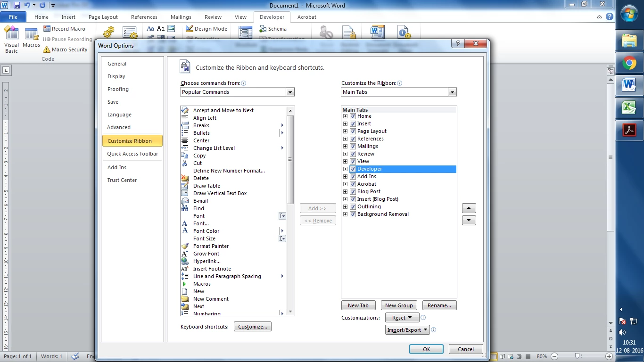Click the zoom slider in status bar

pyautogui.click(x=578, y=356)
